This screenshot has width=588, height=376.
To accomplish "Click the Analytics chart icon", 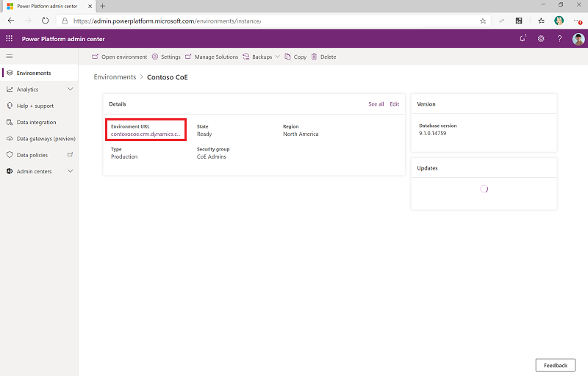I will tap(10, 89).
